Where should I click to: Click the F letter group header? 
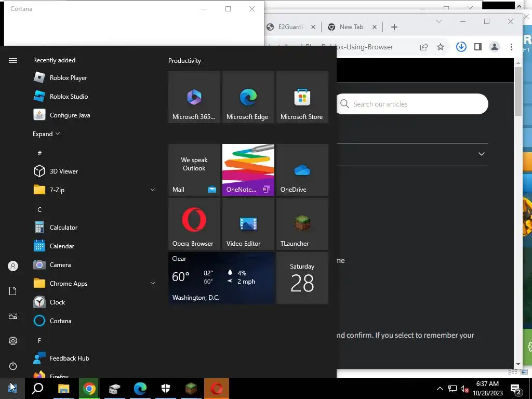click(39, 340)
